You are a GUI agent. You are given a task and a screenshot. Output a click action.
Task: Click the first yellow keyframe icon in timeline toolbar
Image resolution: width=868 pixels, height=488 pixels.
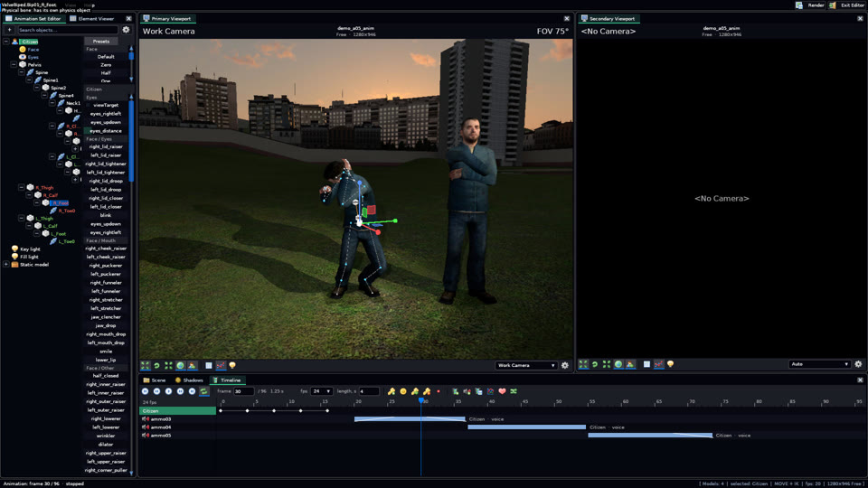[x=392, y=391]
